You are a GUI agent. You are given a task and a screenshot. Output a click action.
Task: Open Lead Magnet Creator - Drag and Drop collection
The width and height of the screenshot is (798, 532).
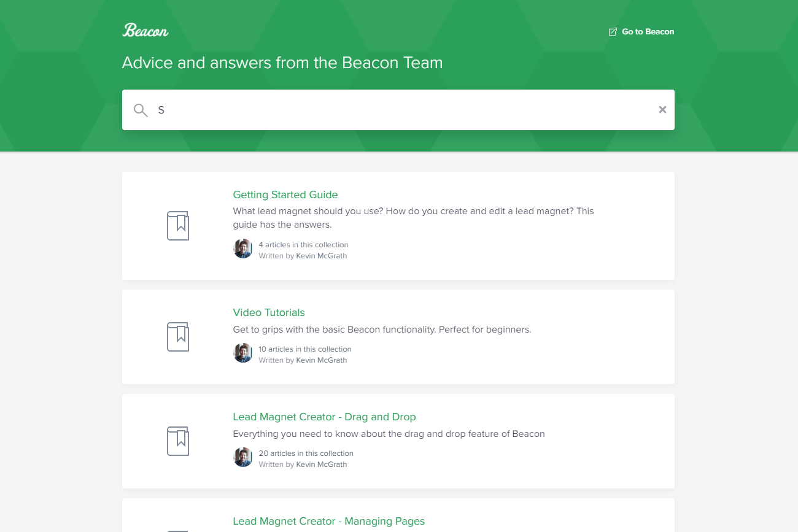324,417
